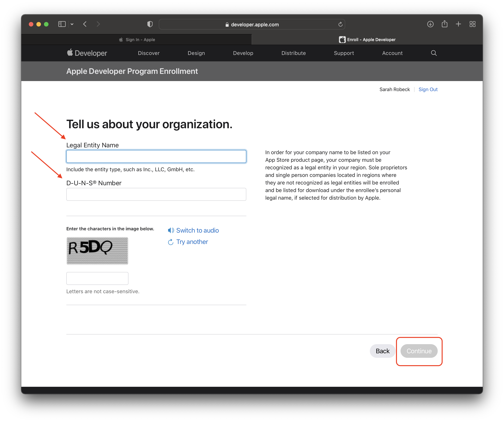Open the Share sheet icon

click(x=445, y=24)
